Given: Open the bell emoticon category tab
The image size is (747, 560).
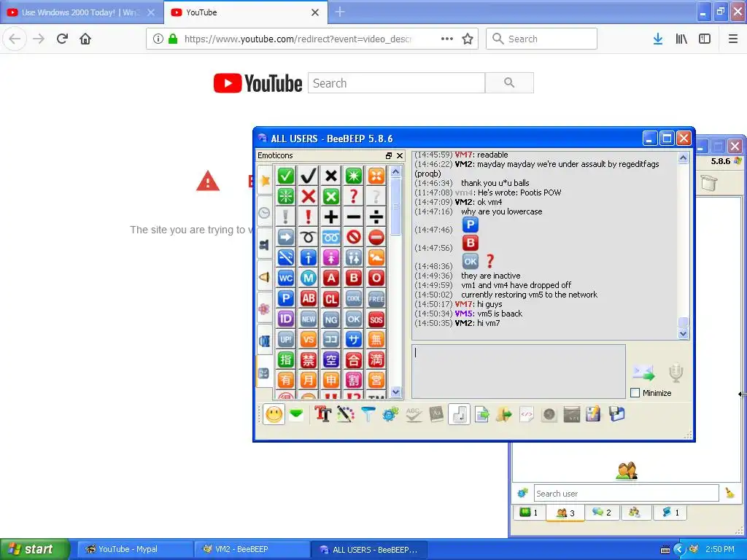Looking at the screenshot, I should pos(264,277).
